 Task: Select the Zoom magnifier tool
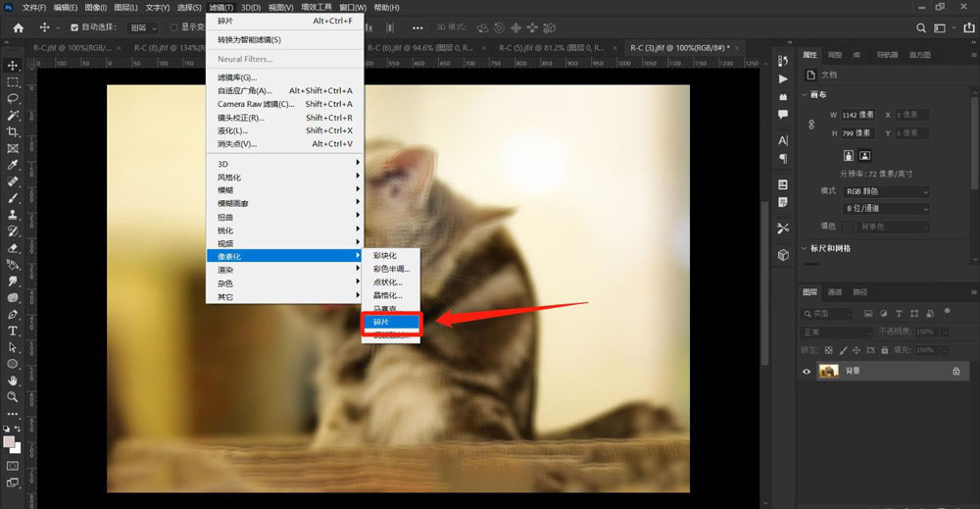13,397
